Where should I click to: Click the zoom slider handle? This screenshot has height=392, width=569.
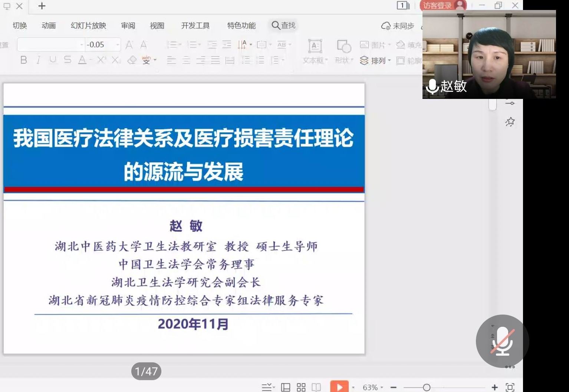click(427, 387)
